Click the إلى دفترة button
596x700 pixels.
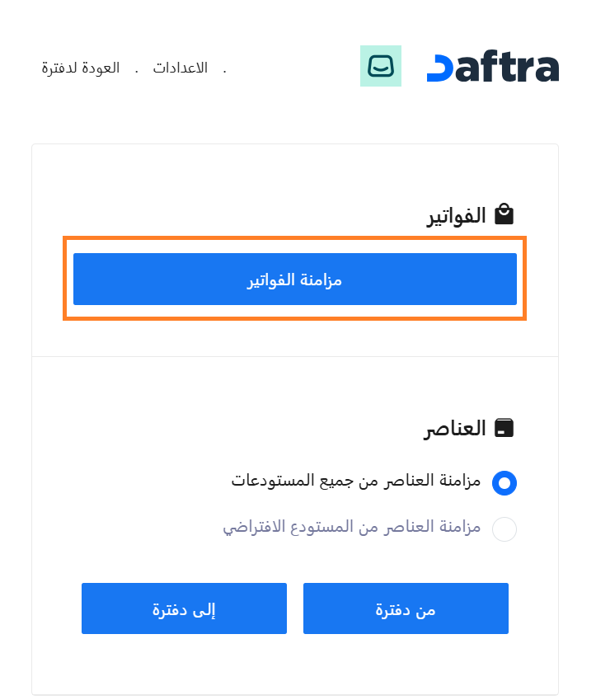tap(184, 608)
